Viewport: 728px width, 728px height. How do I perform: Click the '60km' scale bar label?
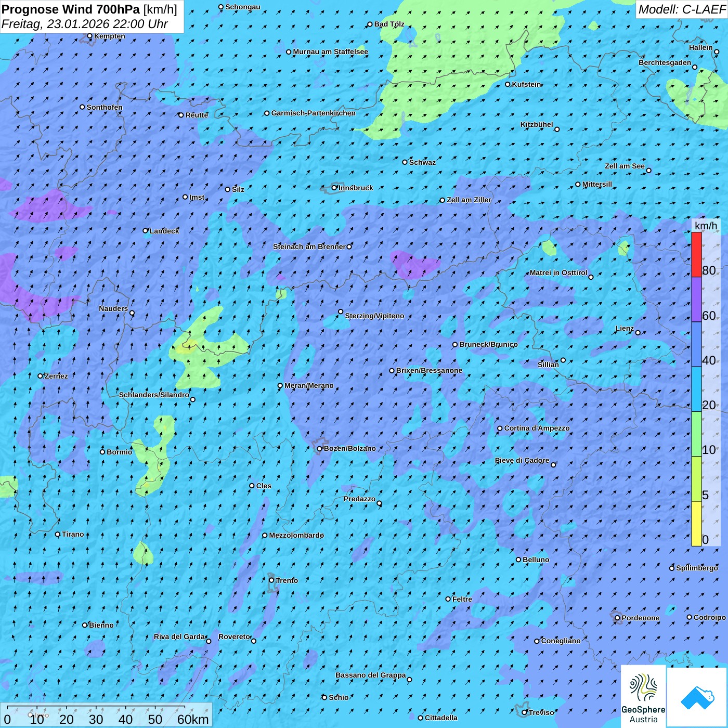pos(193,719)
